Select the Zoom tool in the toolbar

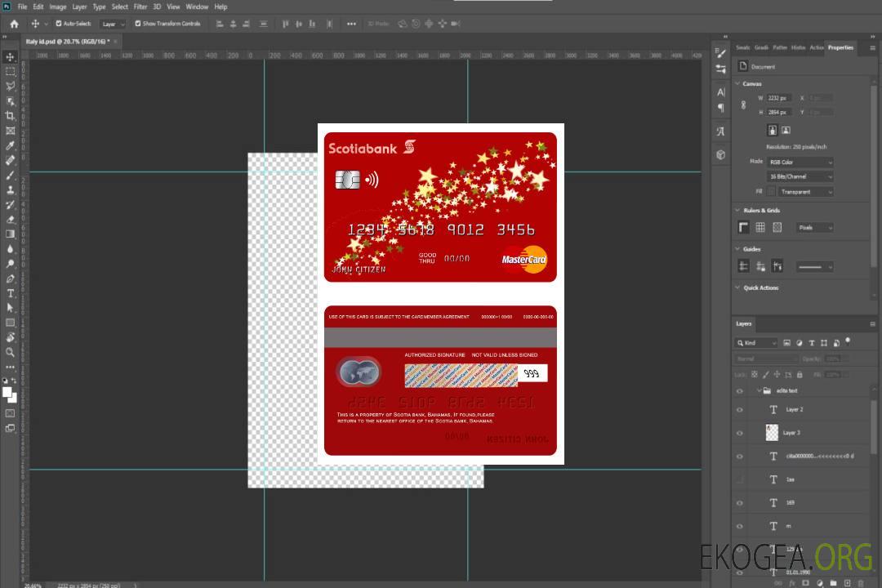click(11, 352)
